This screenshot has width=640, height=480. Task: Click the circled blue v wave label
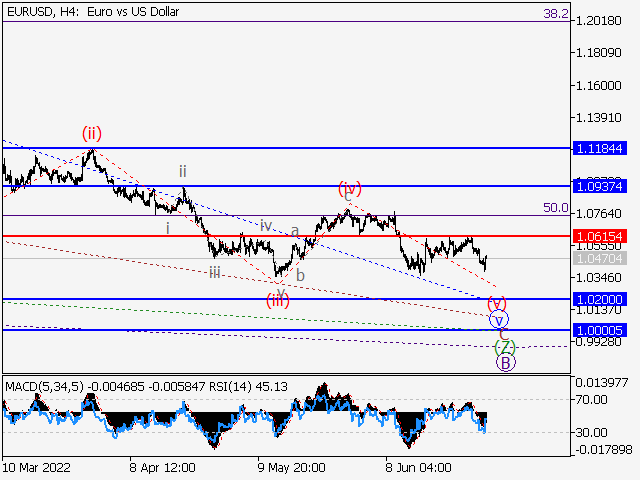[499, 320]
